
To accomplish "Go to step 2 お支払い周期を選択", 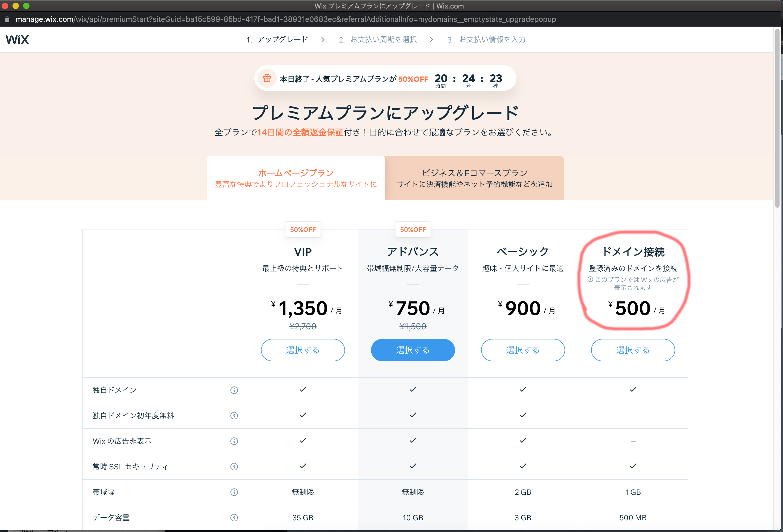I will tap(378, 40).
